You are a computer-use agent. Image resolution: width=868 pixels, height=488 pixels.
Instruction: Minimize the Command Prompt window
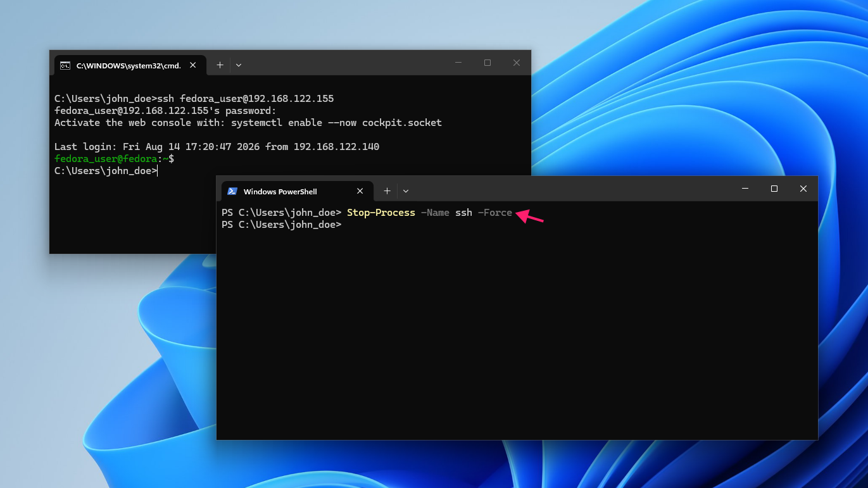[458, 63]
